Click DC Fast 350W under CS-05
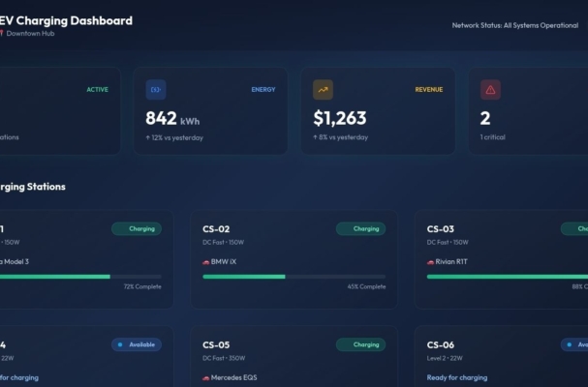Screen dimensions: 588x387 224,358
